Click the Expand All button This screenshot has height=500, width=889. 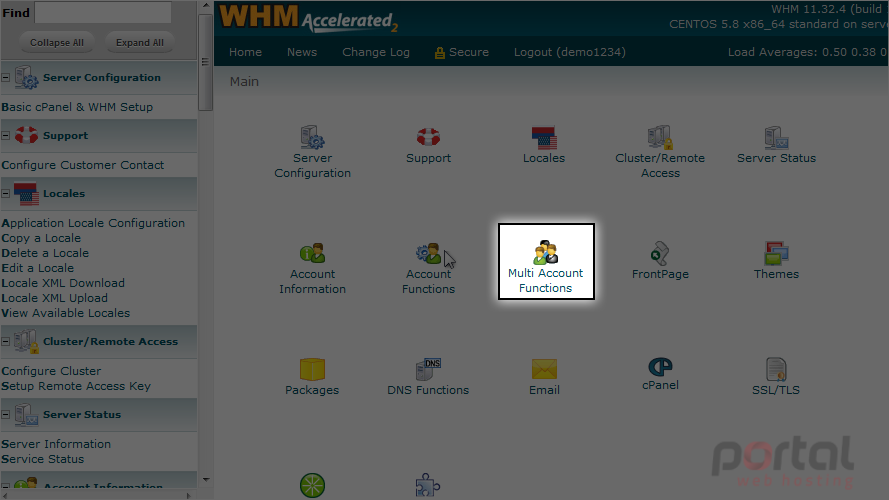click(x=139, y=43)
